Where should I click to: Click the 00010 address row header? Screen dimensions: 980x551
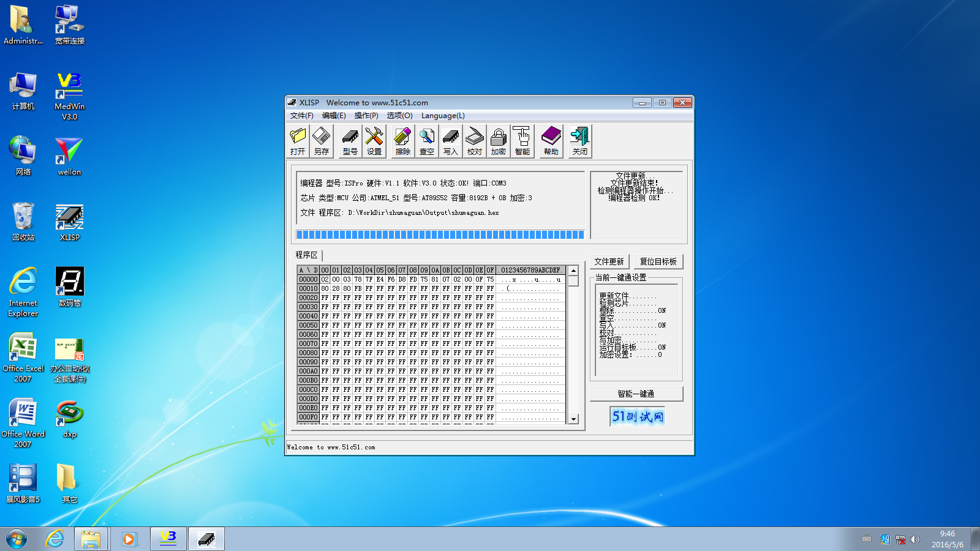click(308, 288)
